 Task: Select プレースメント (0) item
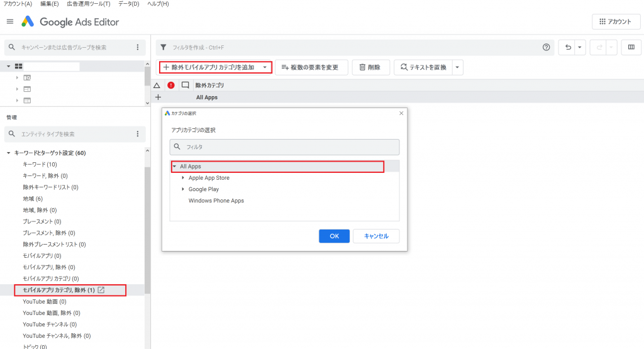[42, 222]
